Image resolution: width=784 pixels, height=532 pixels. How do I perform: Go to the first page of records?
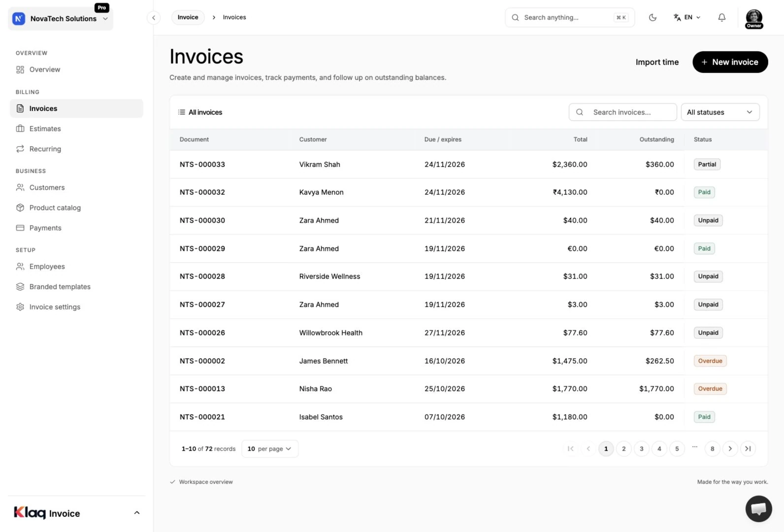pyautogui.click(x=570, y=449)
